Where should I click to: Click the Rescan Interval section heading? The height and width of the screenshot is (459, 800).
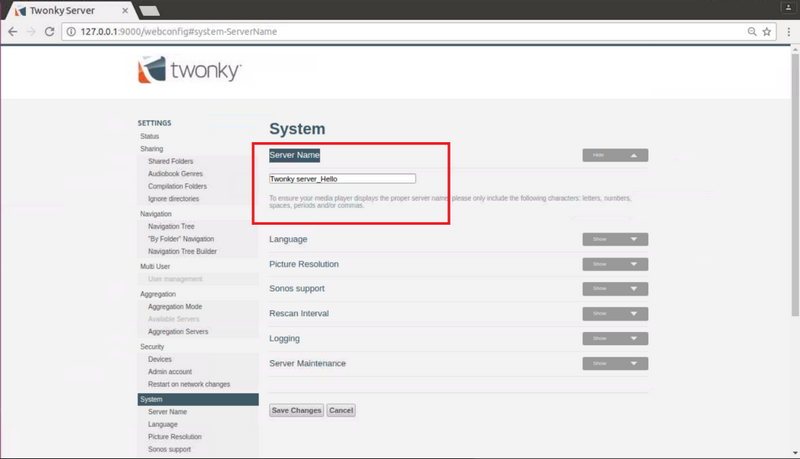(299, 314)
